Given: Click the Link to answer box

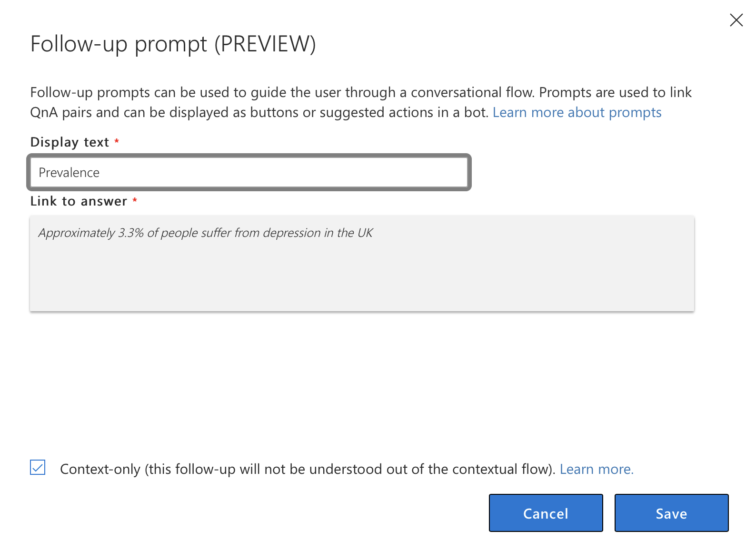Looking at the screenshot, I should [x=362, y=264].
